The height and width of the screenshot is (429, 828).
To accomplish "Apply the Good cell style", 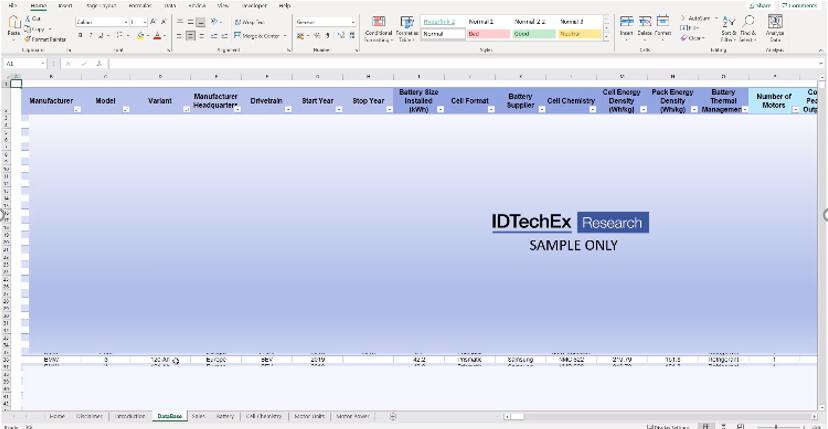I will (534, 33).
